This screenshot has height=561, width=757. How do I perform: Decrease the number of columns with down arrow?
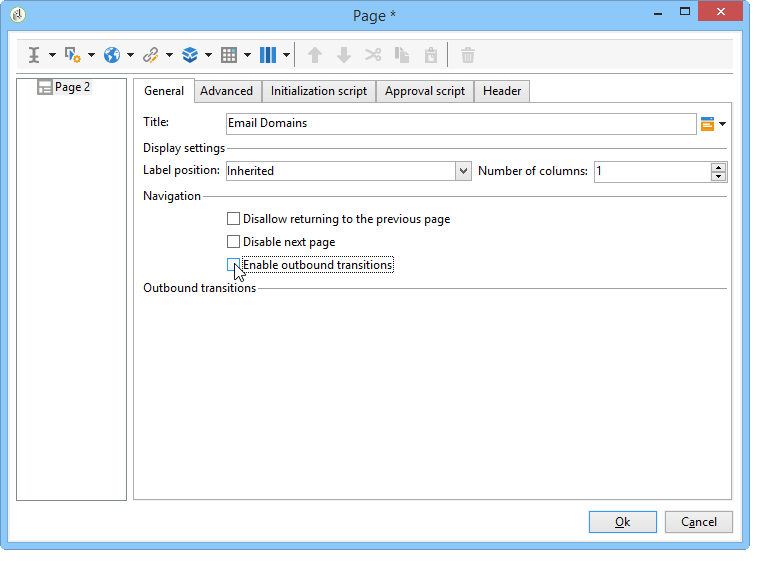pyautogui.click(x=718, y=176)
